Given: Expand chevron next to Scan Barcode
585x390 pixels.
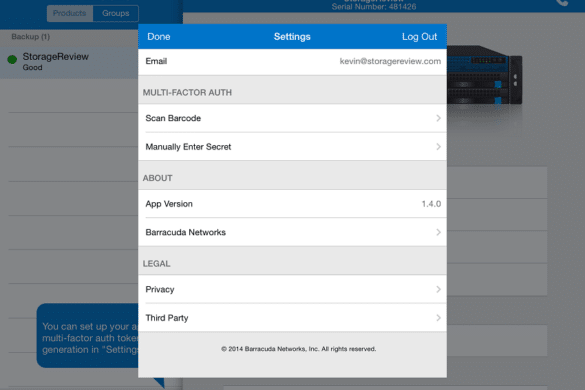Looking at the screenshot, I should pyautogui.click(x=438, y=118).
